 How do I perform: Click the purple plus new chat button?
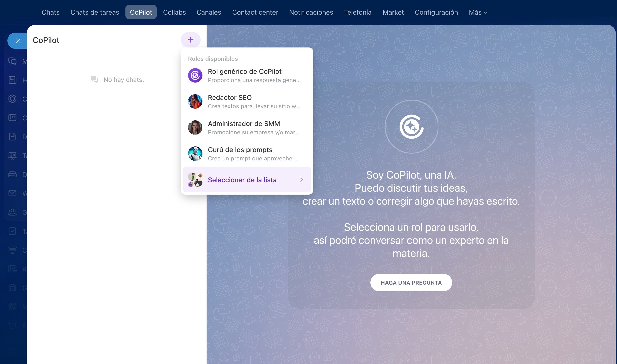pos(191,40)
